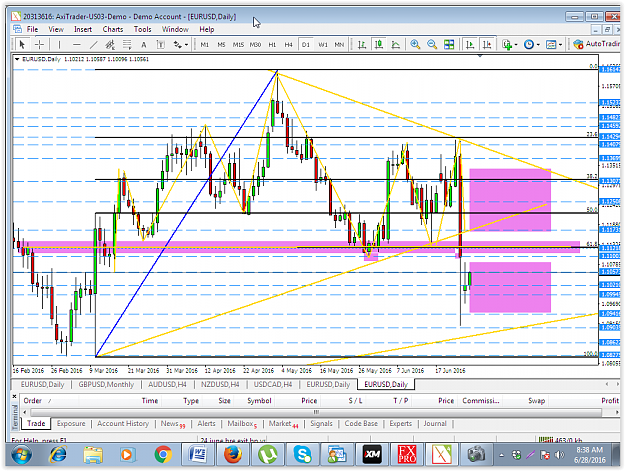Switch to H4 timeframe
The image size is (625, 471).
289,45
